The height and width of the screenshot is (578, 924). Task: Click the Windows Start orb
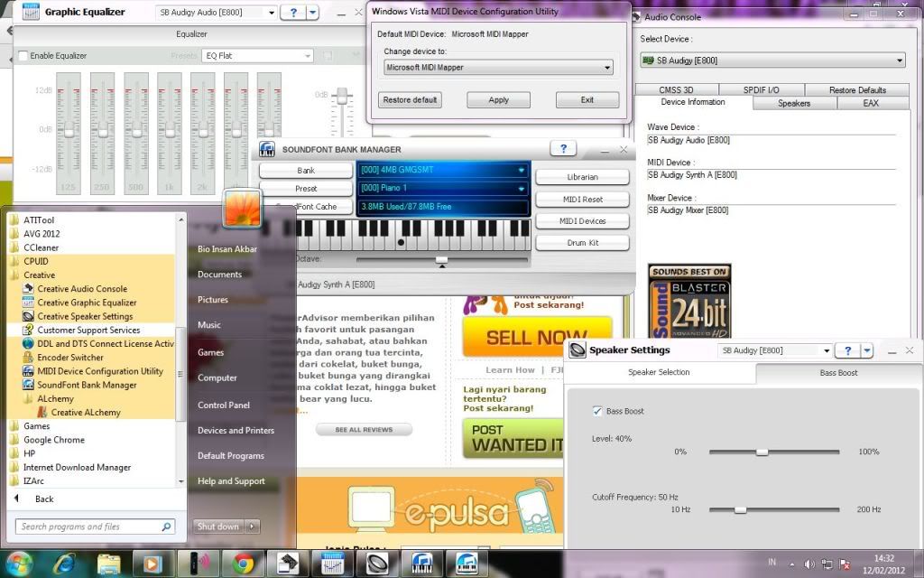click(x=20, y=564)
